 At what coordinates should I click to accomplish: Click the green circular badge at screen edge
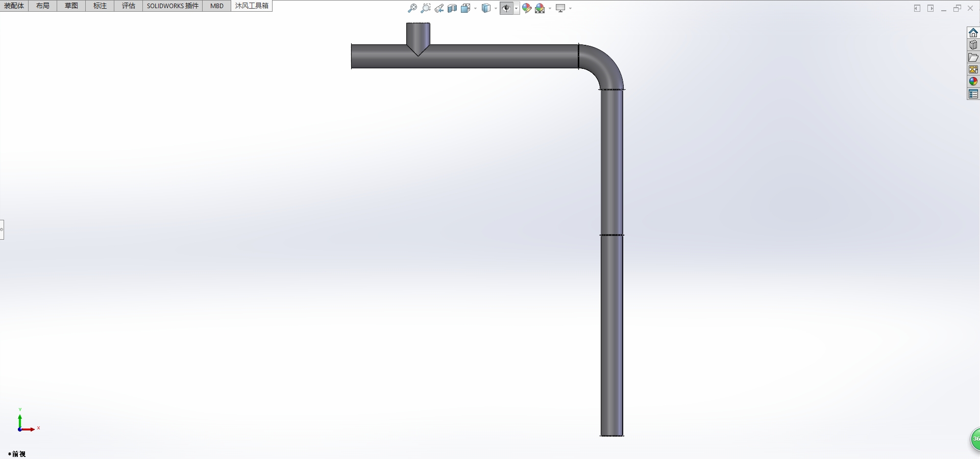click(x=975, y=439)
